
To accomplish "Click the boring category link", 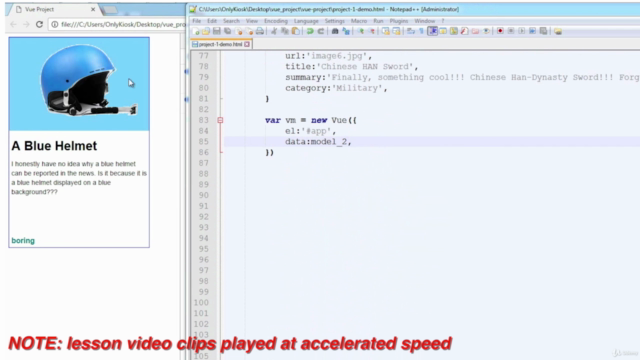I will tap(23, 241).
